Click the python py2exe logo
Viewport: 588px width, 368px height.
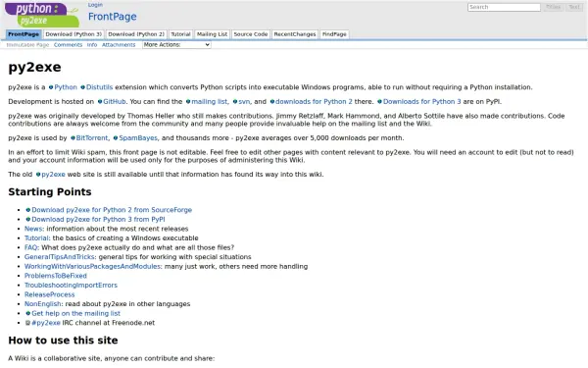point(42,15)
